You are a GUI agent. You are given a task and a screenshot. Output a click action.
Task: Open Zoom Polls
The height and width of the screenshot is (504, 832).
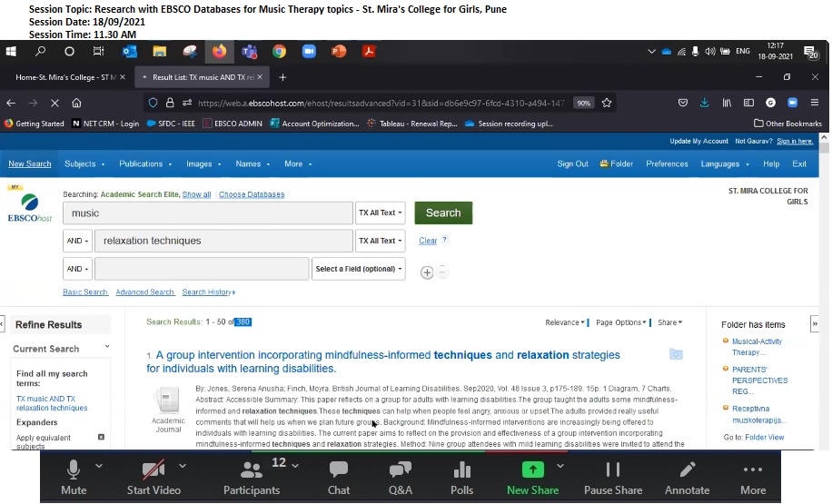(x=462, y=478)
